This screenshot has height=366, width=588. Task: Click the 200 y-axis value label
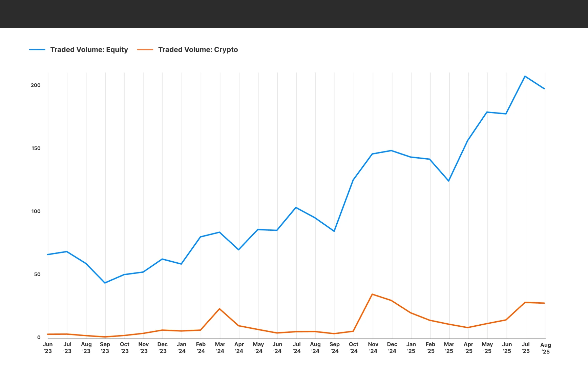click(x=36, y=85)
